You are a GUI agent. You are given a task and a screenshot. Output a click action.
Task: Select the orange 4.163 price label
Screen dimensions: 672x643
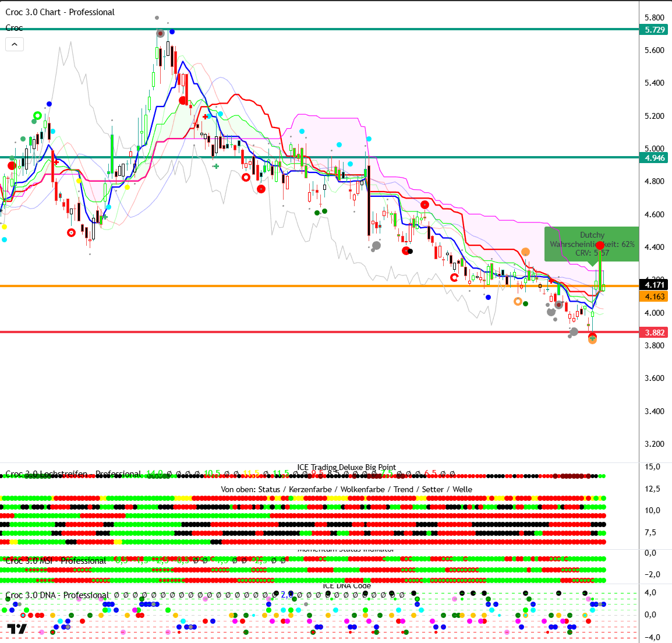(655, 296)
